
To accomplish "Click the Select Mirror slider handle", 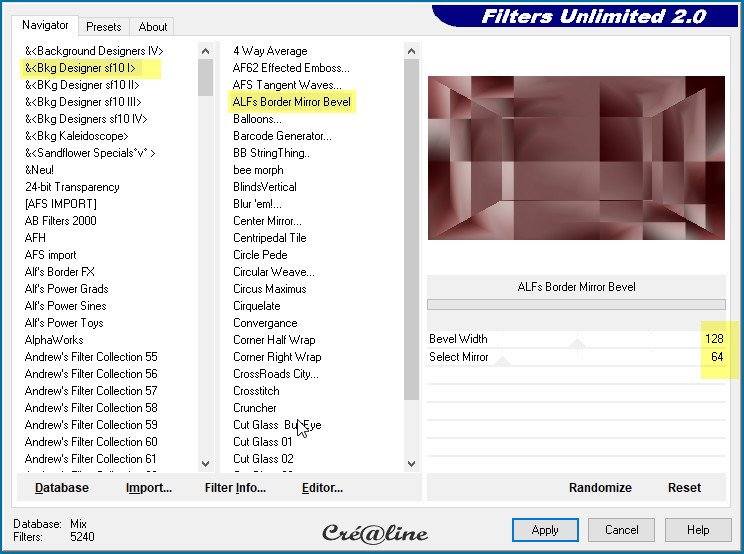I will click(502, 361).
